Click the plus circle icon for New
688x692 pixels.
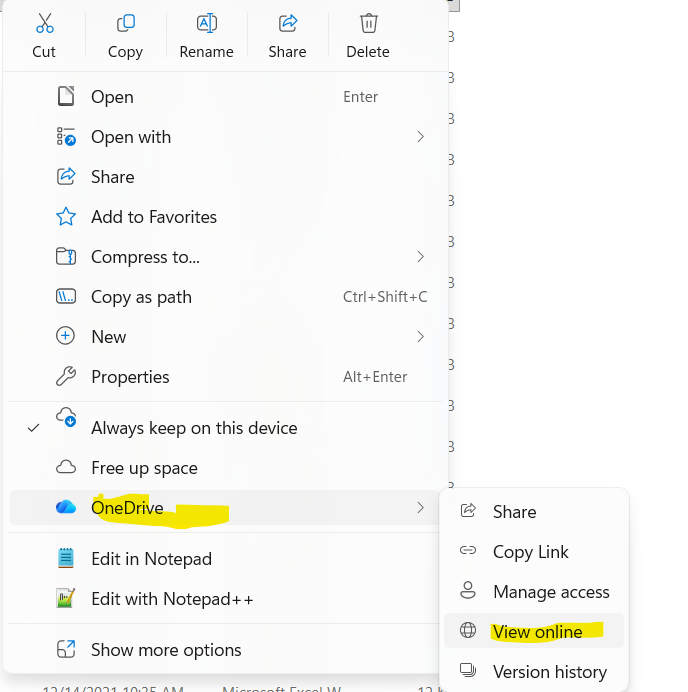[x=65, y=336]
